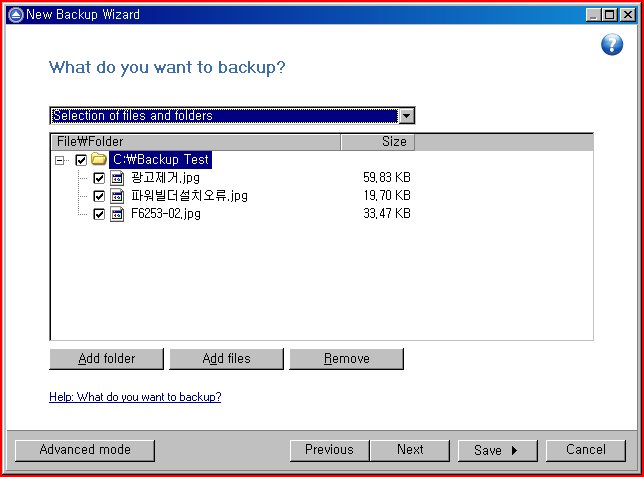The height and width of the screenshot is (477, 644).
Task: Click the Remove button
Action: [347, 359]
